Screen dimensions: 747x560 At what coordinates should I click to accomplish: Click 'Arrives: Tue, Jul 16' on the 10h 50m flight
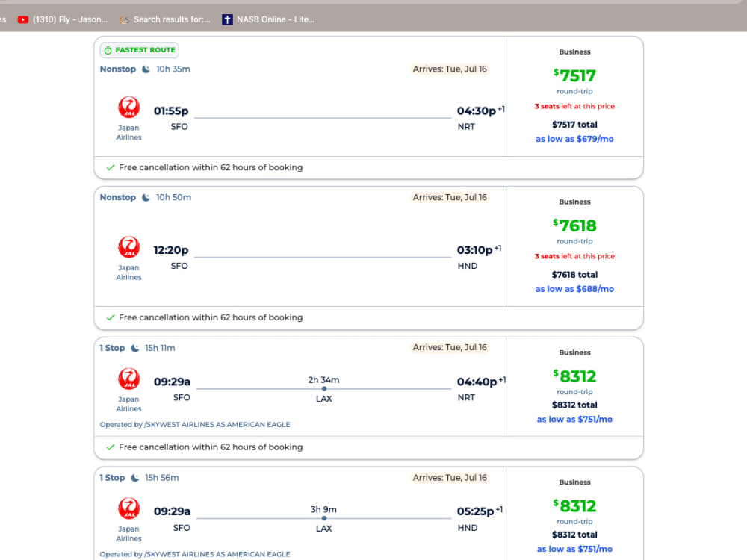click(x=450, y=197)
